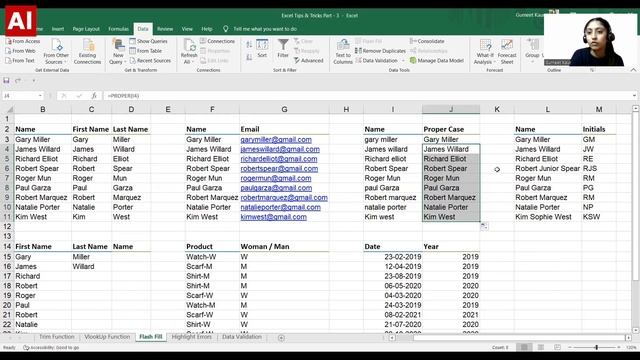Select cell with Robert Junior Spear
The height and width of the screenshot is (360, 640).
click(547, 169)
